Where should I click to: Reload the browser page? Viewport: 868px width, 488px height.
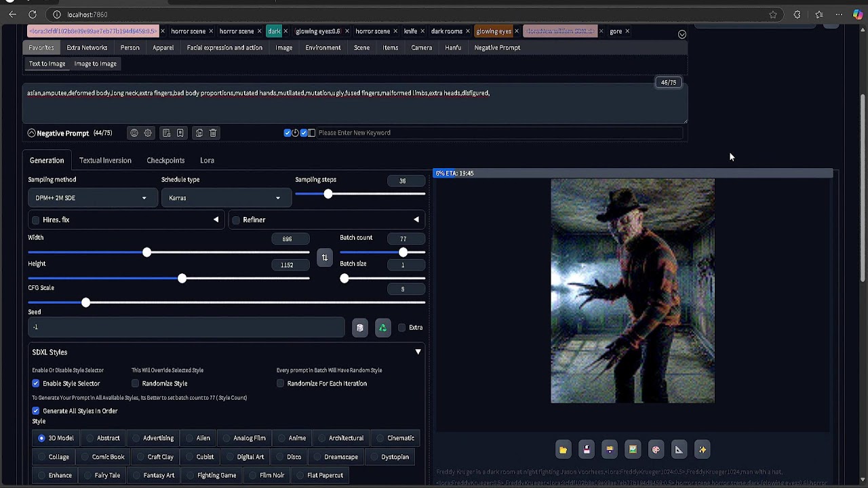click(33, 14)
